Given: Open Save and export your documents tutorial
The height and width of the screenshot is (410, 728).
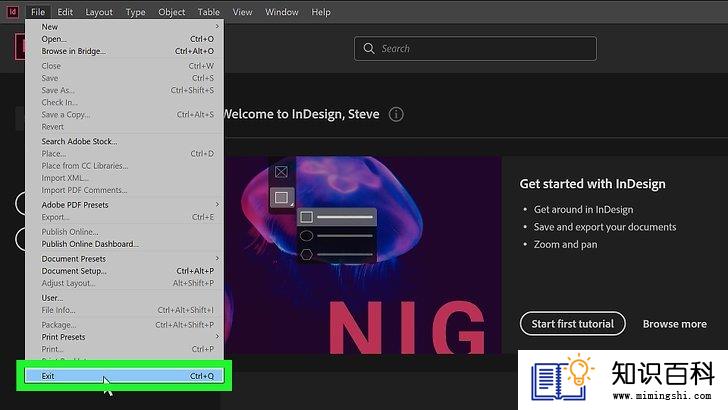Looking at the screenshot, I should coord(605,227).
